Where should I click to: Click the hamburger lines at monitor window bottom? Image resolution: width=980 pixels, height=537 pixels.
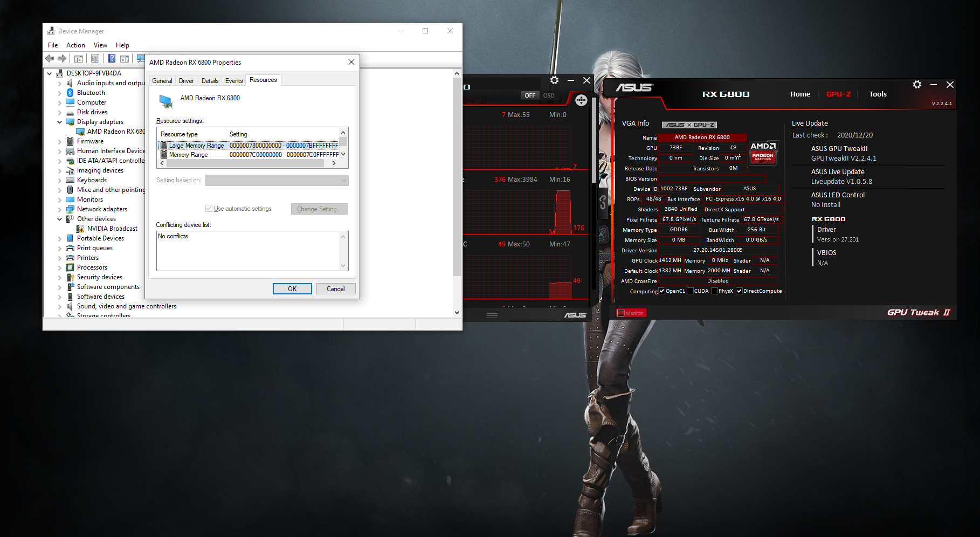492,315
